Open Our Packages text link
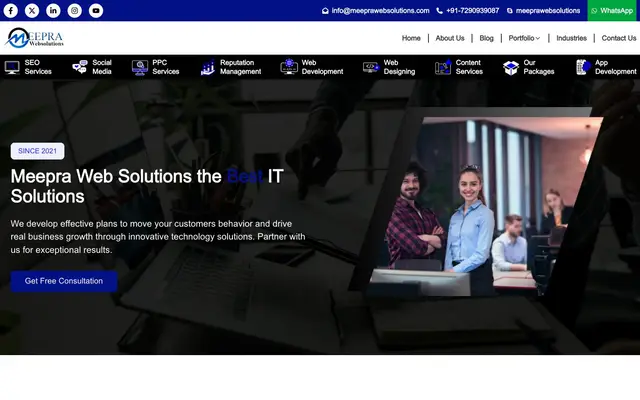Screen dimensions: 640x400 539,67
